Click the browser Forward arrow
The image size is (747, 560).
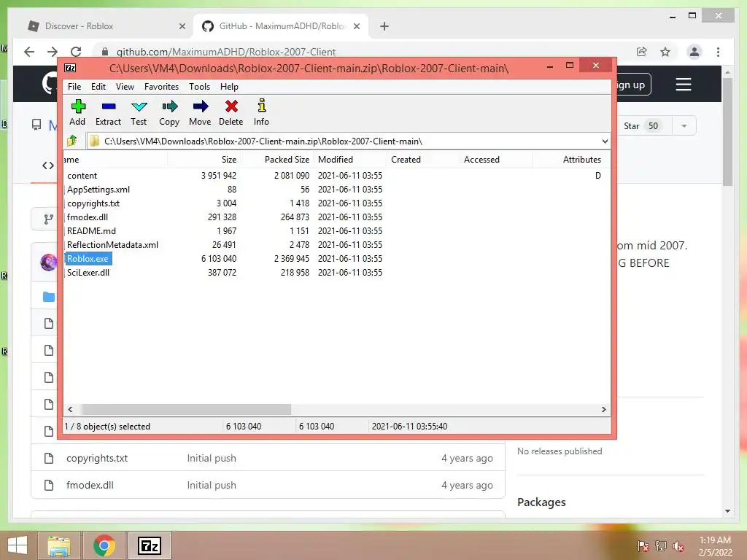pyautogui.click(x=53, y=52)
